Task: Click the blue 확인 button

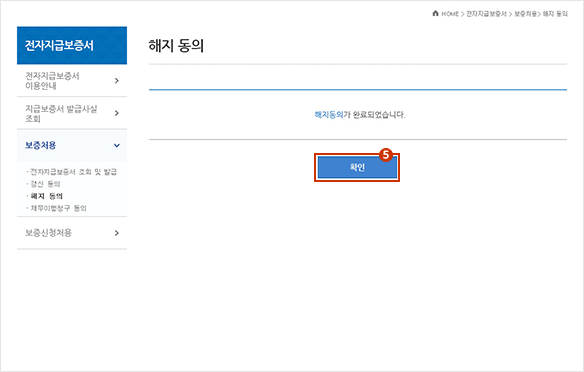Action: pos(357,167)
